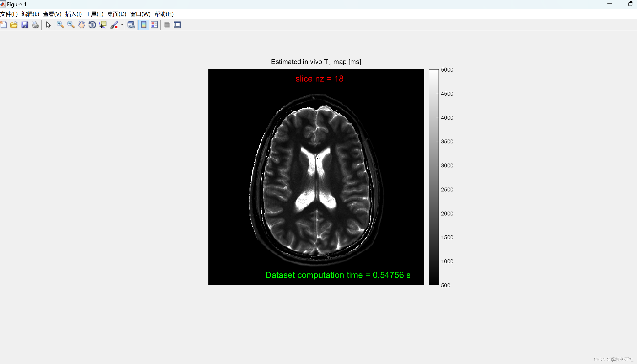Screen dimensions: 637x364
Task: Open the 文件(F) file menu
Action: pyautogui.click(x=9, y=14)
